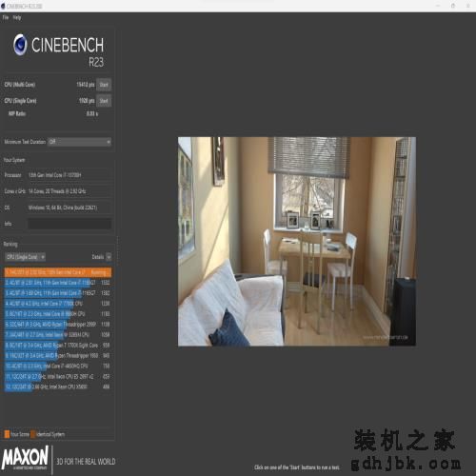476x476 pixels.
Task: Select ranking row six, Threadripper 2990
Action: pos(58,325)
